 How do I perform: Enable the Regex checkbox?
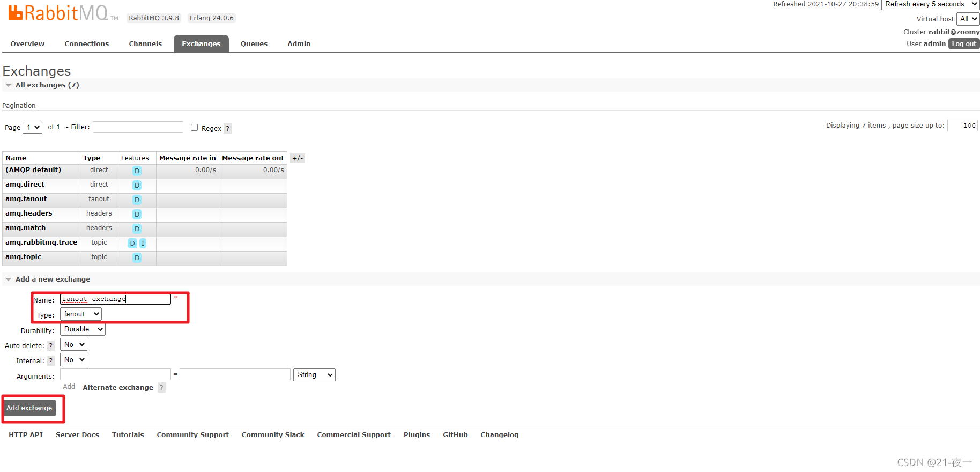point(194,128)
